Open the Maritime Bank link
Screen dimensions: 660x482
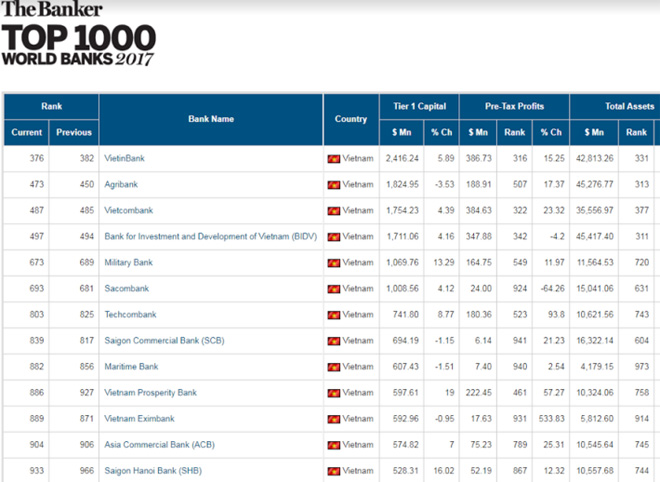click(x=131, y=367)
